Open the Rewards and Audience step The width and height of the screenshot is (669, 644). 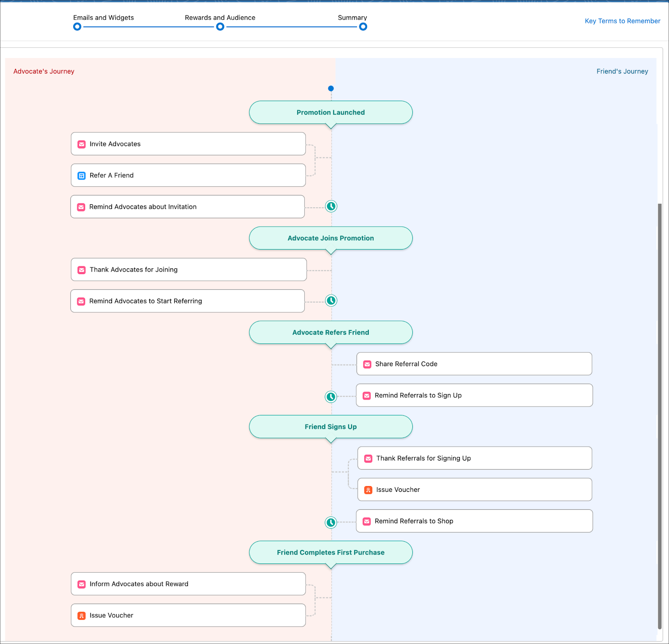click(220, 26)
